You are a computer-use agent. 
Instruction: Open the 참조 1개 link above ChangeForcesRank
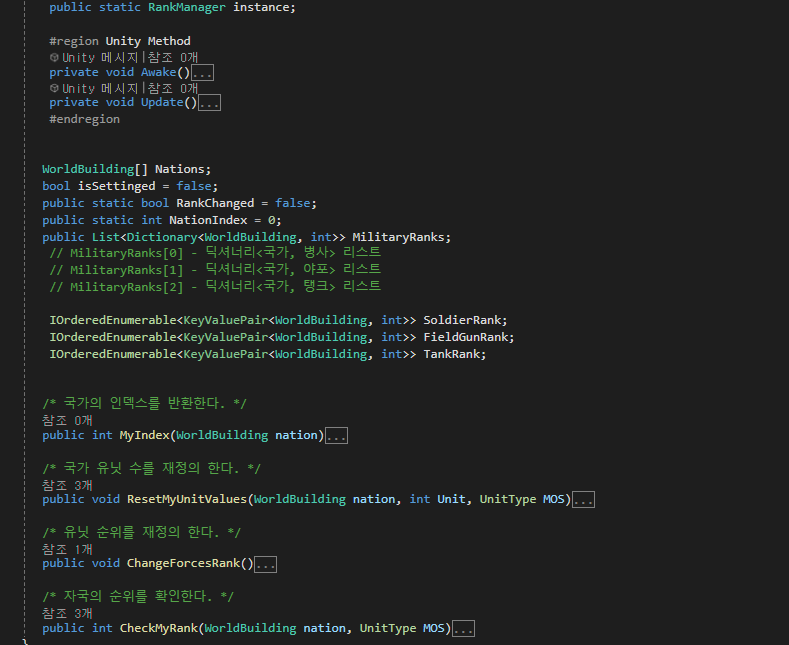pyautogui.click(x=67, y=549)
